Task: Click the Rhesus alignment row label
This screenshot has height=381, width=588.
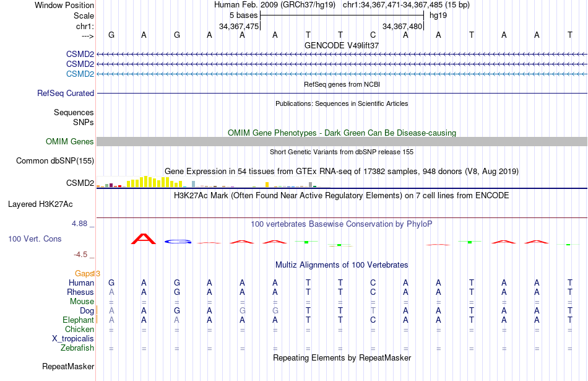Action: click(80, 292)
